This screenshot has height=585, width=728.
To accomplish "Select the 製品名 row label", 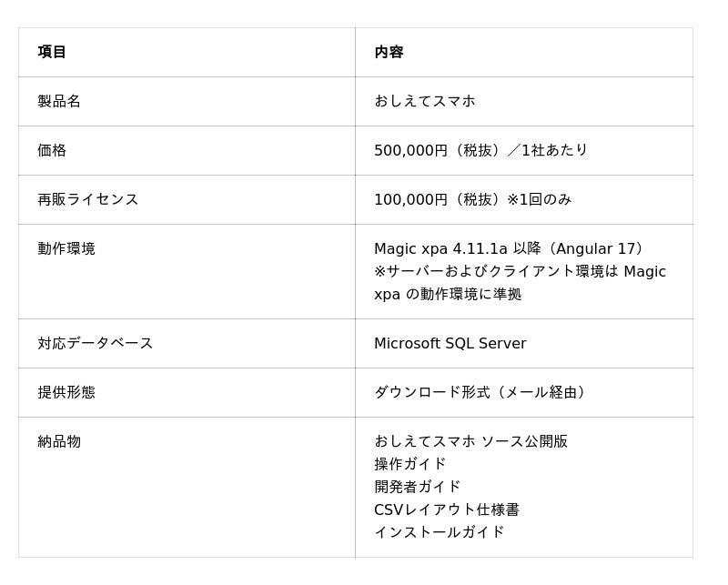I will coord(59,101).
